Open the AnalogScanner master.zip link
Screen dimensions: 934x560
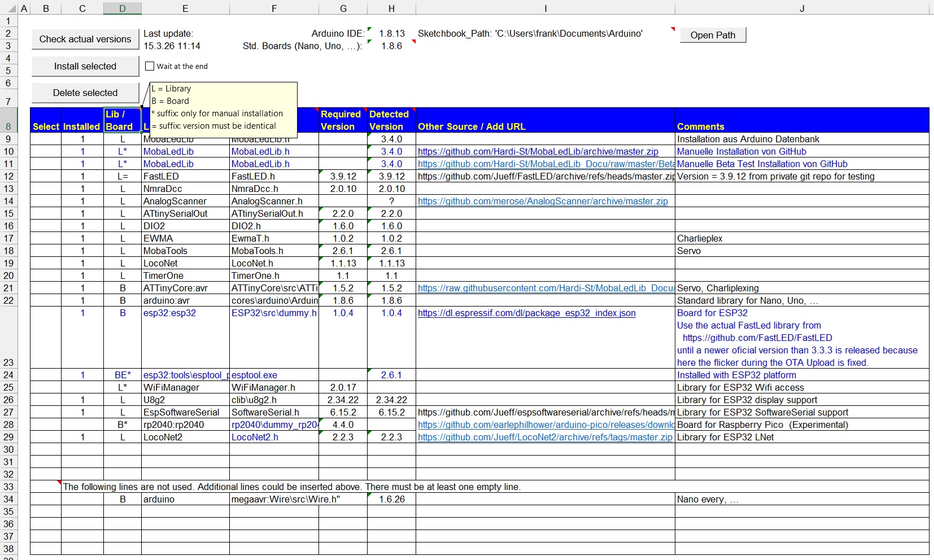click(542, 201)
